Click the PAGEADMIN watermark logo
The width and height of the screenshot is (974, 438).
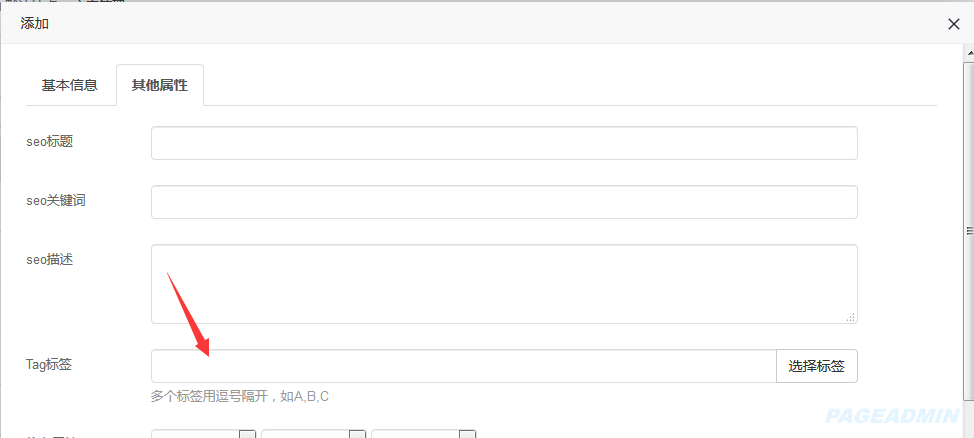893,414
